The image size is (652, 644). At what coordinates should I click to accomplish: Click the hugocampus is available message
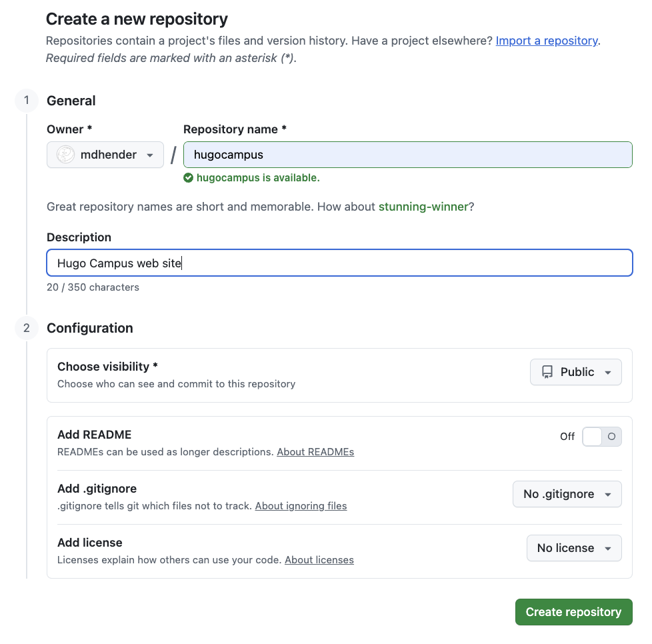coord(257,178)
